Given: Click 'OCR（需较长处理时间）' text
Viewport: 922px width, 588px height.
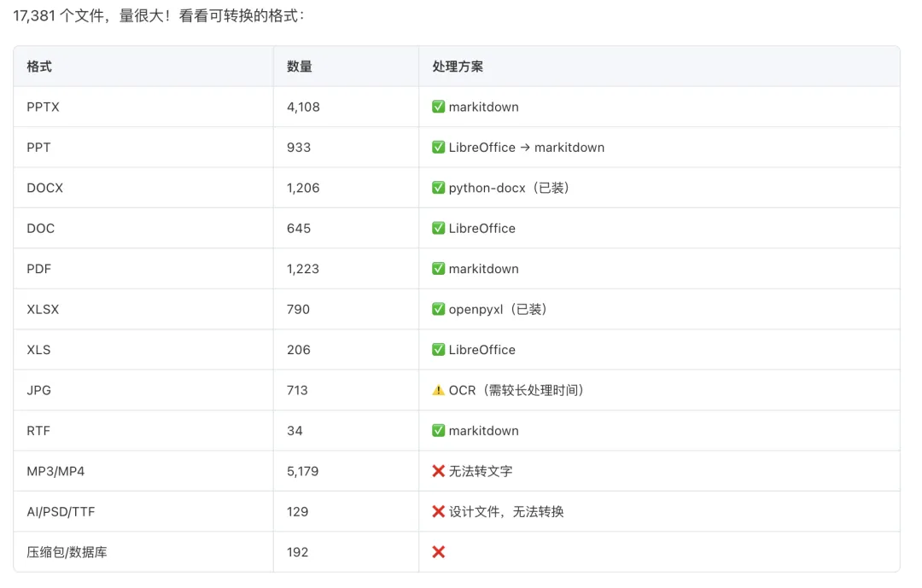Looking at the screenshot, I should coord(516,390).
